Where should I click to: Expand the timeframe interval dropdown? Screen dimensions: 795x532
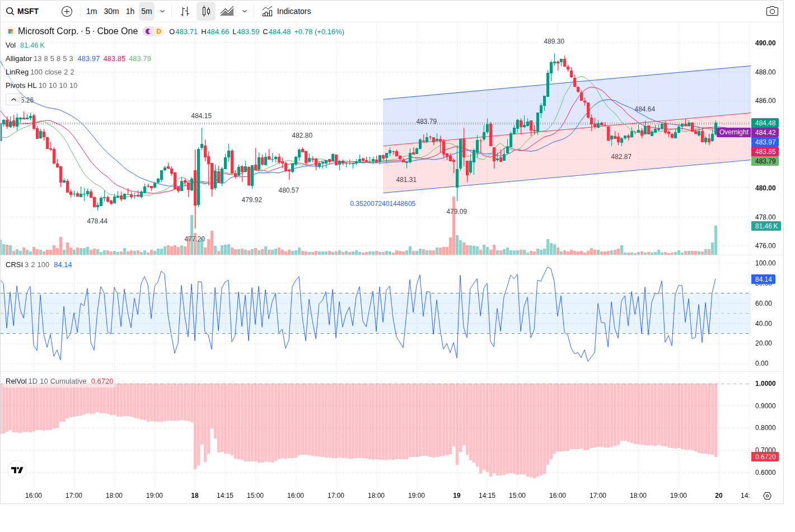point(162,11)
